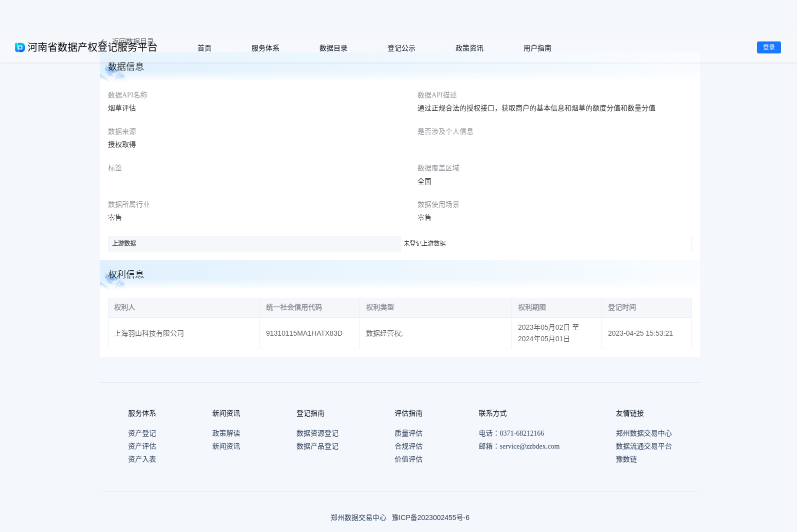Open 豫数链 friendly link
This screenshot has height=532, width=797.
pyautogui.click(x=626, y=459)
